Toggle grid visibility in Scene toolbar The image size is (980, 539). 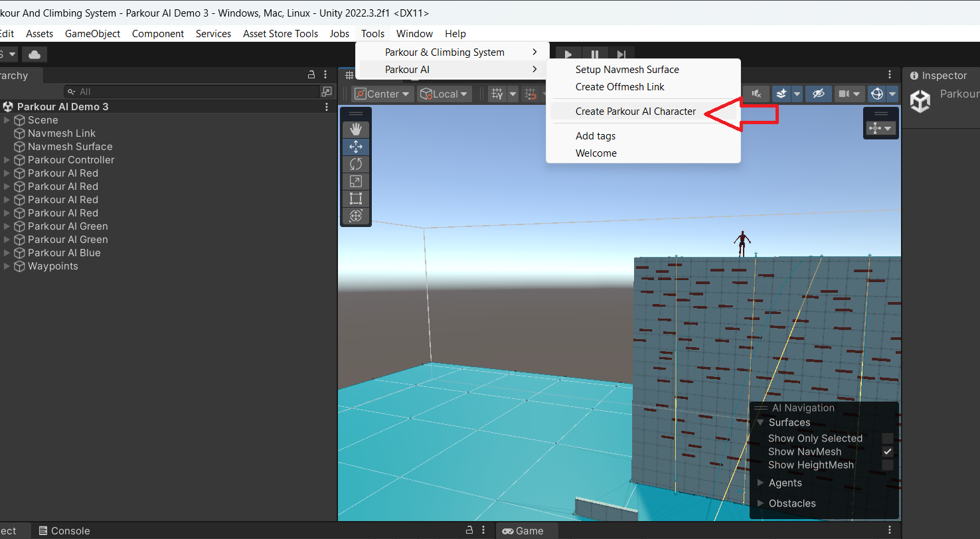497,94
